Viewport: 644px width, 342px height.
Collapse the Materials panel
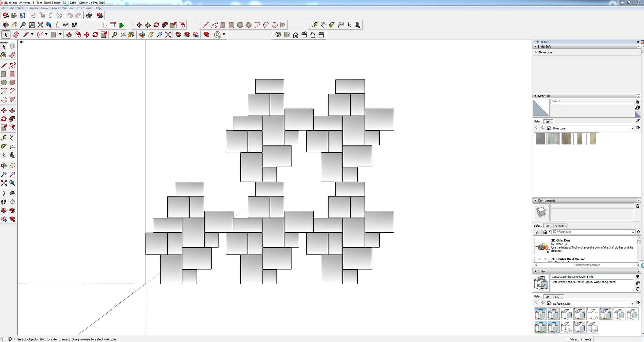535,96
